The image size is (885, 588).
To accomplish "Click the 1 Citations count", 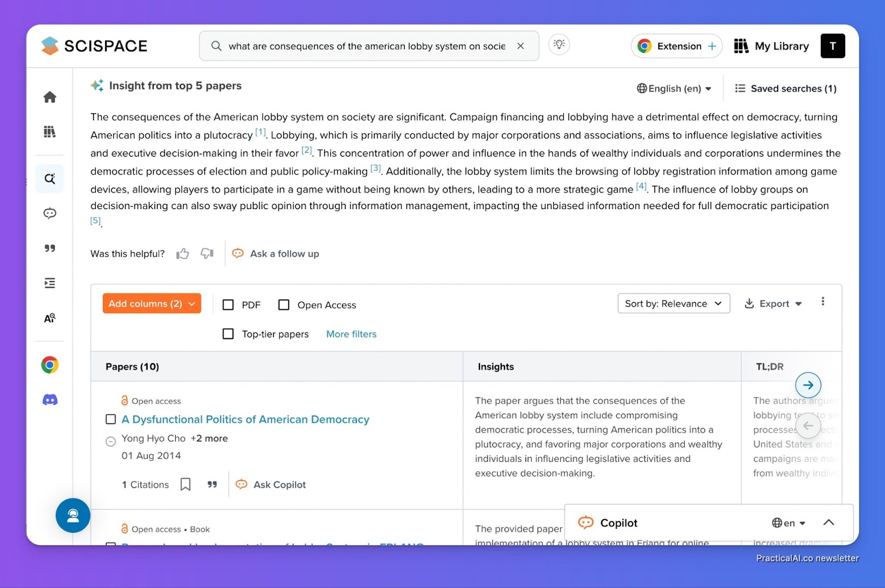I will (x=145, y=485).
